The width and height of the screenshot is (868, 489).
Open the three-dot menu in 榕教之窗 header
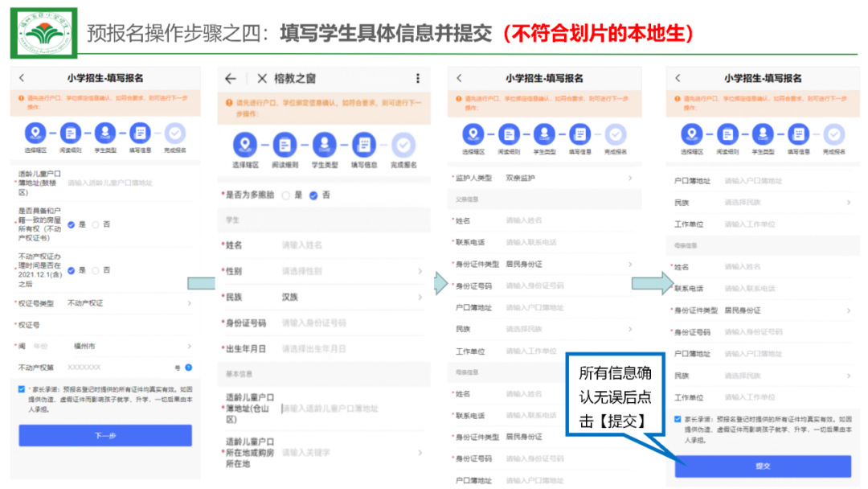(x=417, y=79)
